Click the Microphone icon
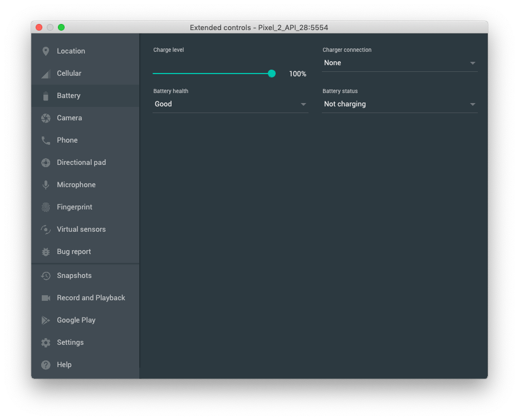The width and height of the screenshot is (519, 420). 46,185
